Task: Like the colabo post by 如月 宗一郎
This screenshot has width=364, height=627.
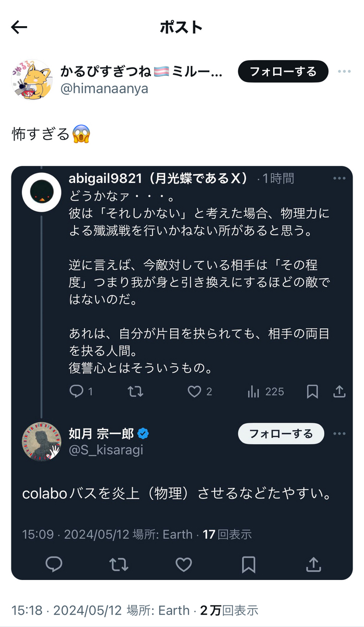Action: coord(183,564)
